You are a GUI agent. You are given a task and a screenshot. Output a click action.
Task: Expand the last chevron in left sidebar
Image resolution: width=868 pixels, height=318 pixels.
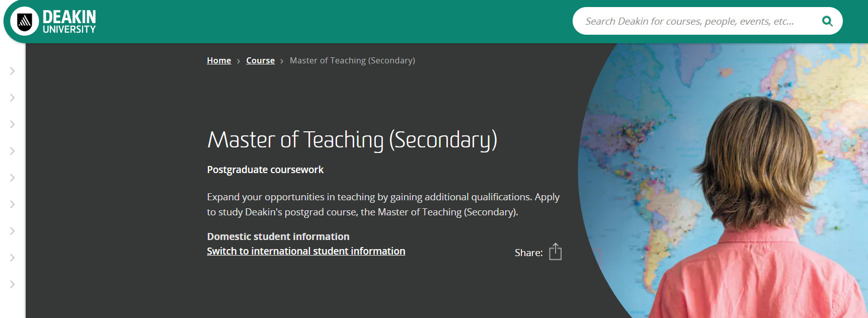coord(13,284)
